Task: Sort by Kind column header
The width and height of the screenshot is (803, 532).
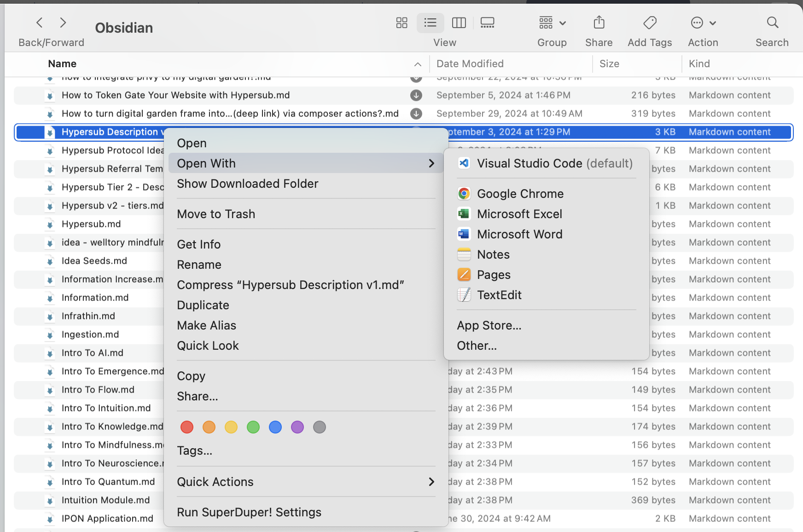Action: pyautogui.click(x=699, y=64)
